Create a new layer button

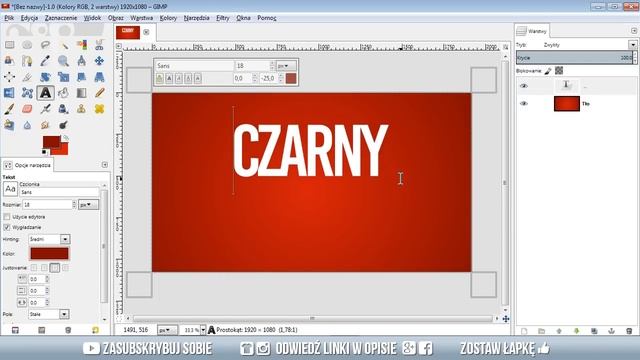(x=524, y=331)
